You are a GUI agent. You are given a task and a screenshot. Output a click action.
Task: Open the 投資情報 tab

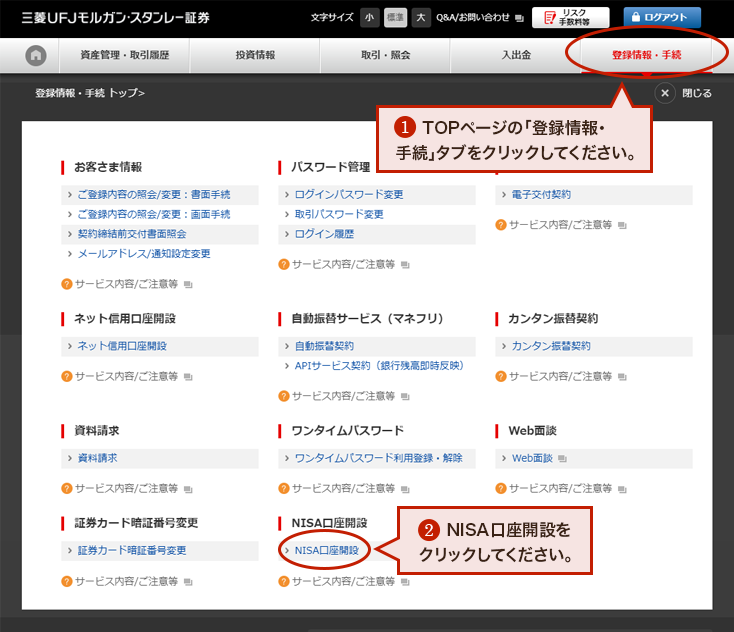(255, 55)
